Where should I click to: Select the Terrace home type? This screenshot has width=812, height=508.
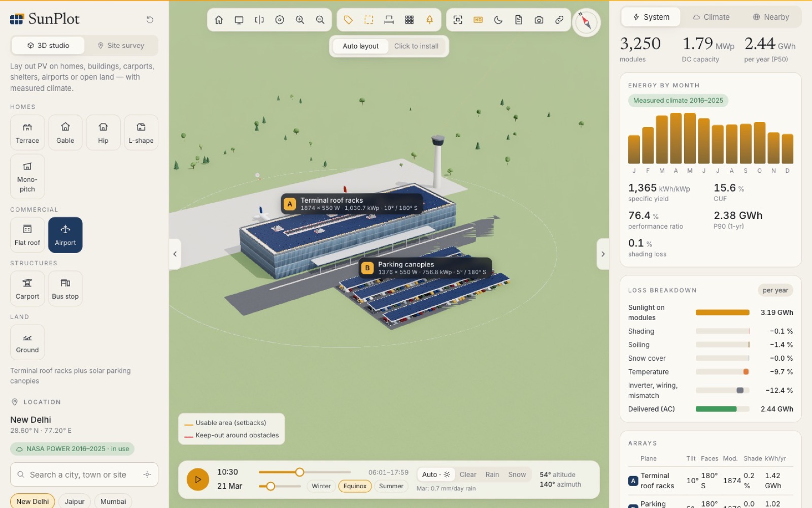(x=27, y=133)
